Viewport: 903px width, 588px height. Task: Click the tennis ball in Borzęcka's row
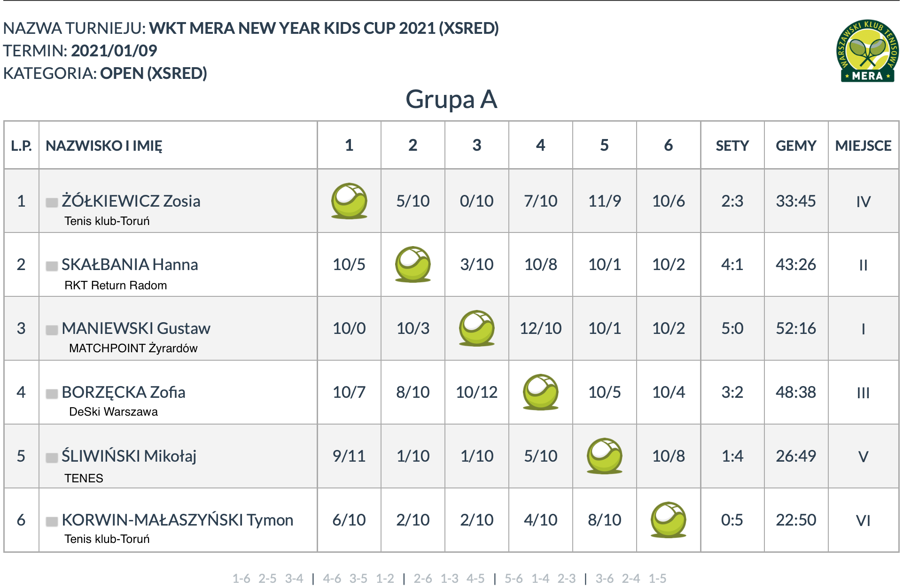[541, 392]
